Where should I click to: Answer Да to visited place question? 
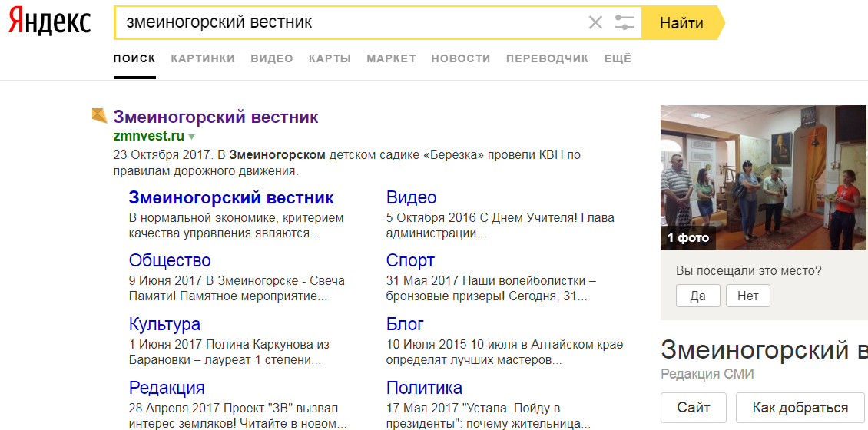coord(697,296)
